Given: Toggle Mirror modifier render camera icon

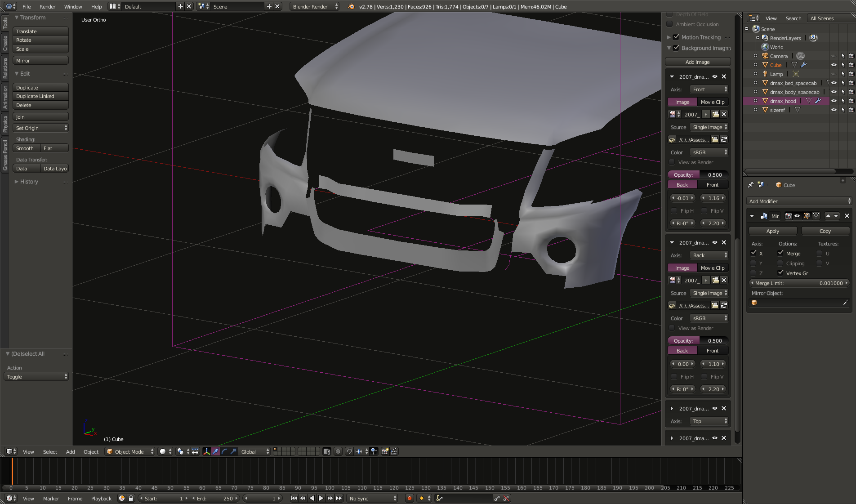Looking at the screenshot, I should pos(789,216).
